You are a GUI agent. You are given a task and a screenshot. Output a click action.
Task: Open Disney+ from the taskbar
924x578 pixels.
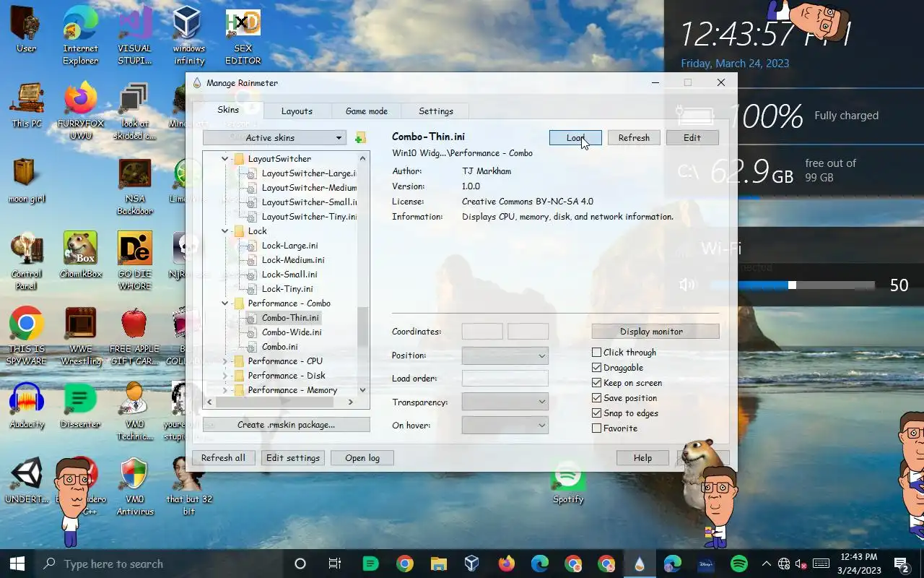click(705, 564)
